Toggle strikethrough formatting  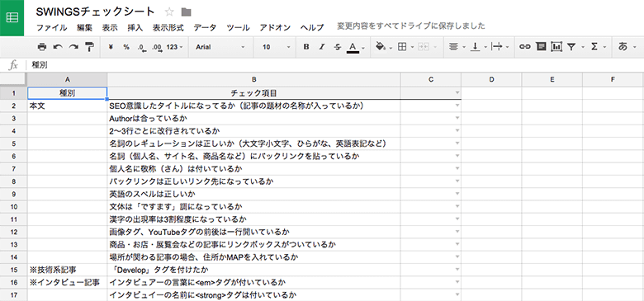[338, 47]
